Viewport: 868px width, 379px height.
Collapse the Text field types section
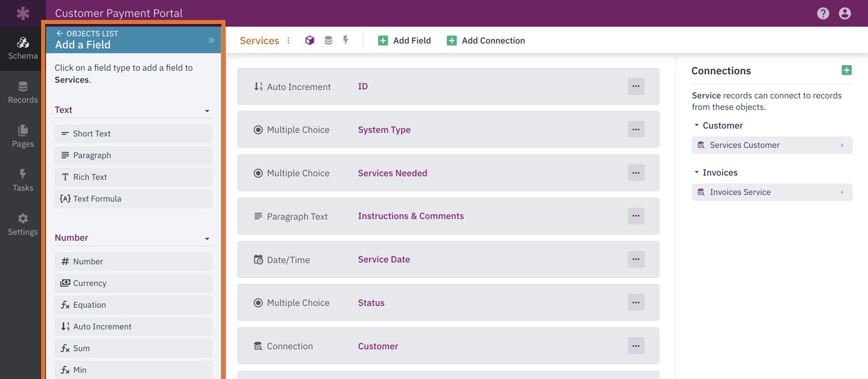click(x=207, y=111)
